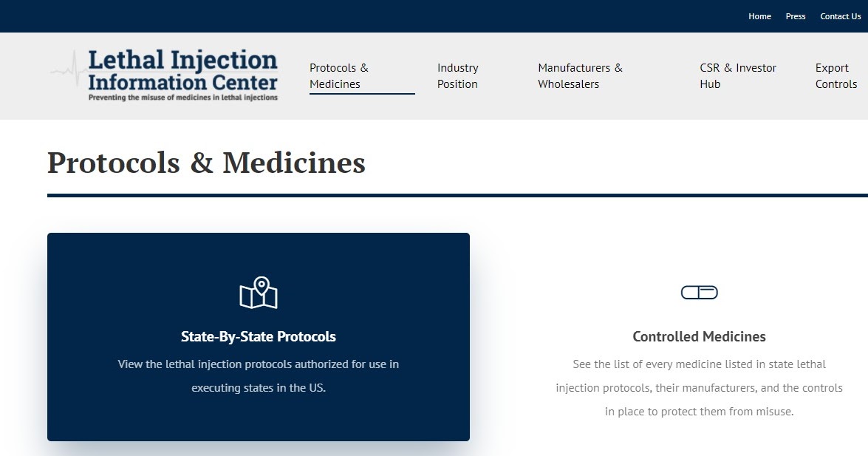Open the Protocols & Medicines nav item
The image size is (868, 456).
point(338,75)
